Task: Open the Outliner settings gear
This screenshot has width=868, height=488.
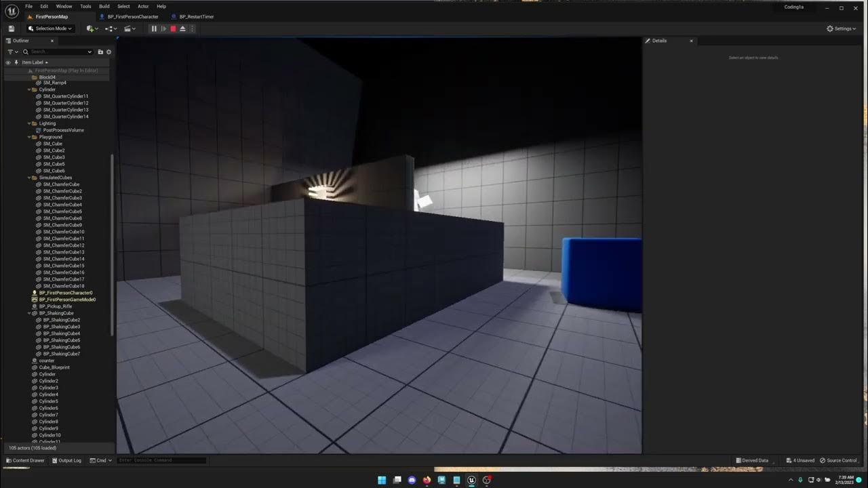Action: (108, 52)
